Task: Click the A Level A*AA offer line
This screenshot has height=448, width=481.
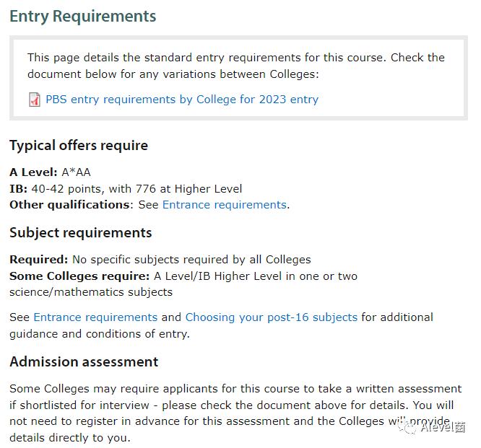Action: click(51, 172)
